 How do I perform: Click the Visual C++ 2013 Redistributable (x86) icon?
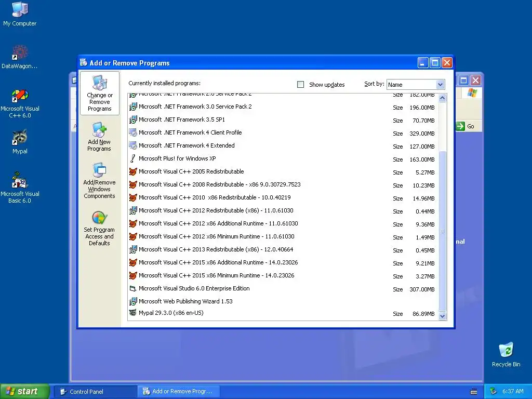133,249
